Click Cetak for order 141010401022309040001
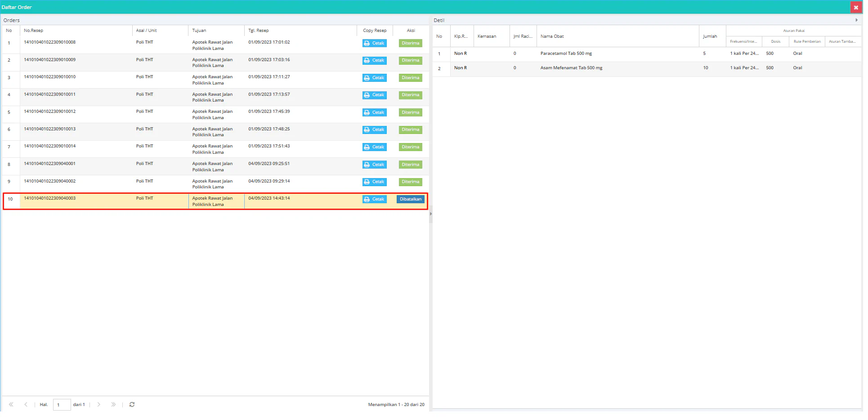868x420 pixels. pos(374,165)
